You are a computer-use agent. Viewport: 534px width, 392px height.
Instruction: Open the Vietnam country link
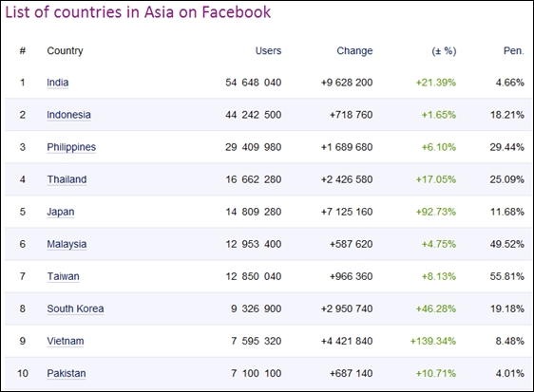click(x=66, y=341)
